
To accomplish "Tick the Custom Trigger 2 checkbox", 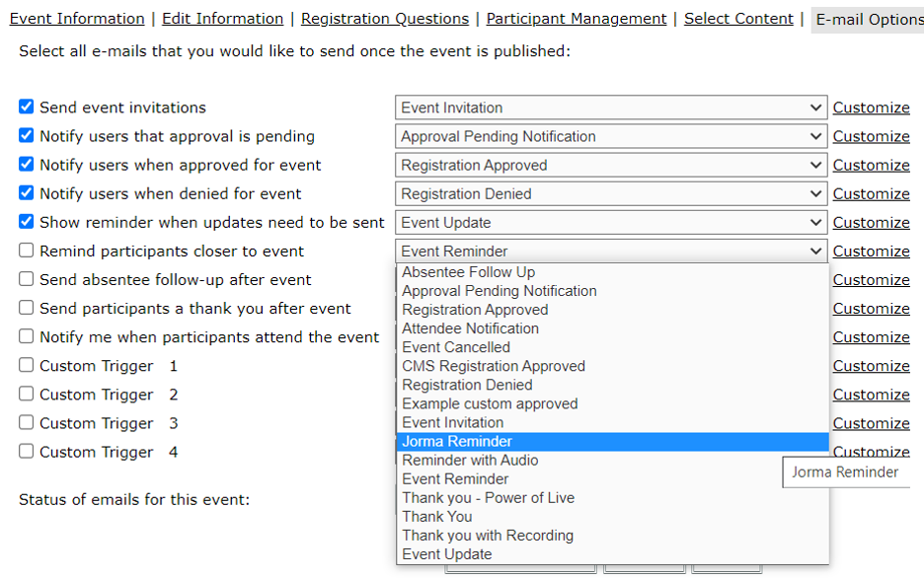I will (x=26, y=394).
